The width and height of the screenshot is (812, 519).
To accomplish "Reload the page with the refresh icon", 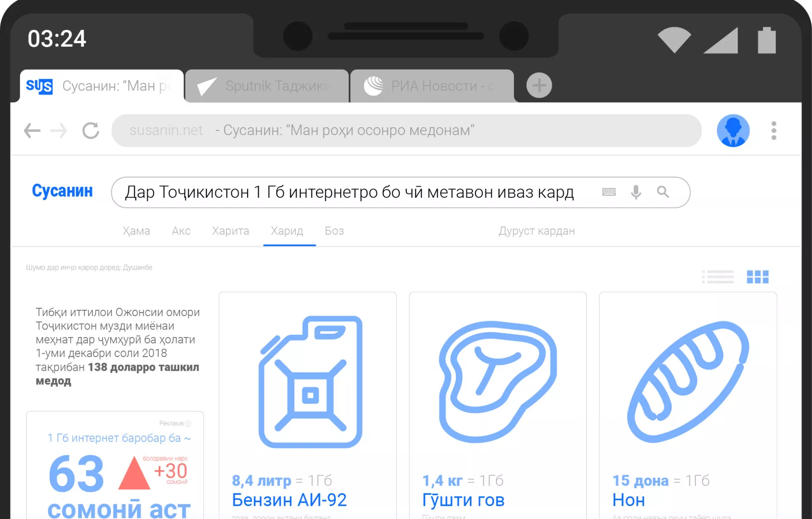I will tap(91, 131).
